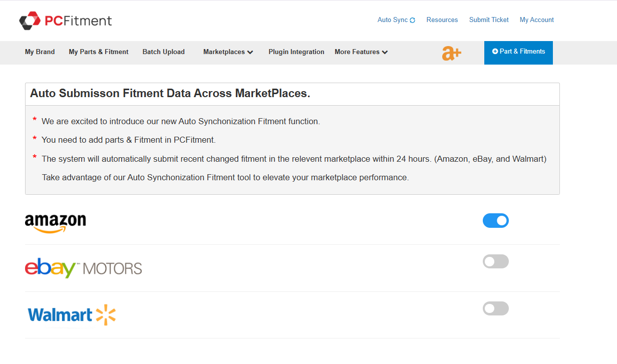Click the Auto Sync refresh icon

pyautogui.click(x=412, y=21)
